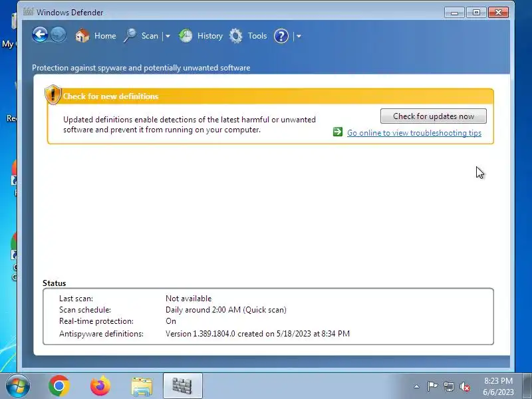Go back using the blue Back arrow
Image resolution: width=532 pixels, height=399 pixels.
click(40, 35)
